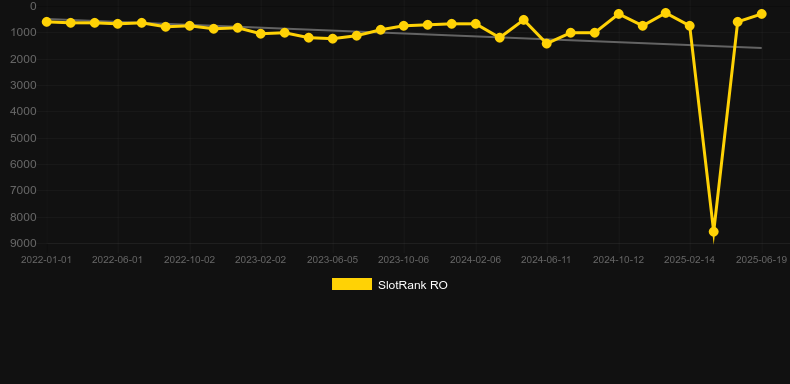Click the y-axis value 4000
Screen dimensions: 790x384
(x=23, y=111)
